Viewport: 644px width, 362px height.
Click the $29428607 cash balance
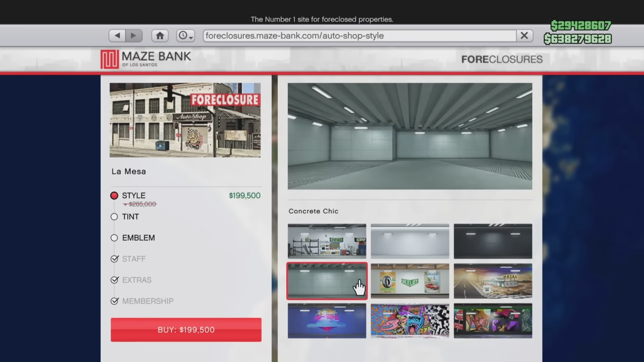(x=581, y=26)
